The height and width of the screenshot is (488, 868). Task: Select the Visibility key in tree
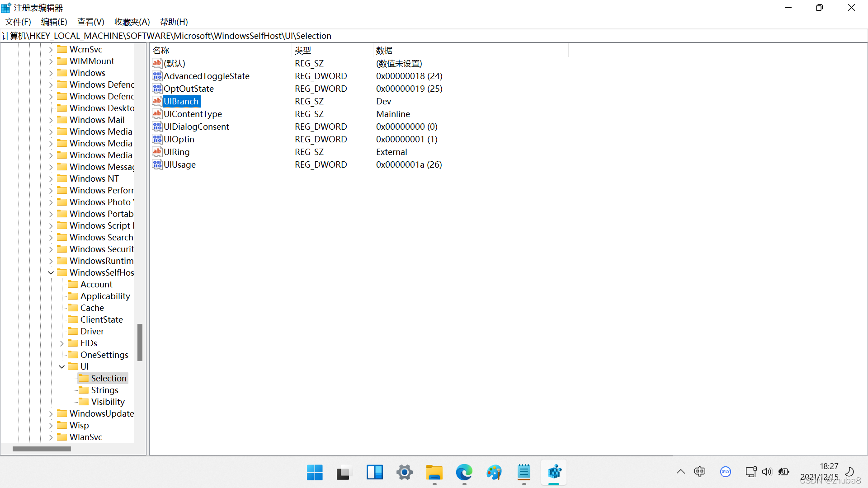(x=108, y=402)
